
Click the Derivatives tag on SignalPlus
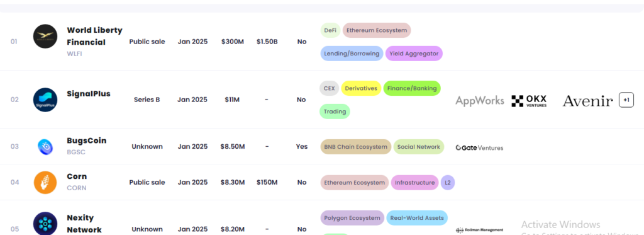tap(361, 88)
